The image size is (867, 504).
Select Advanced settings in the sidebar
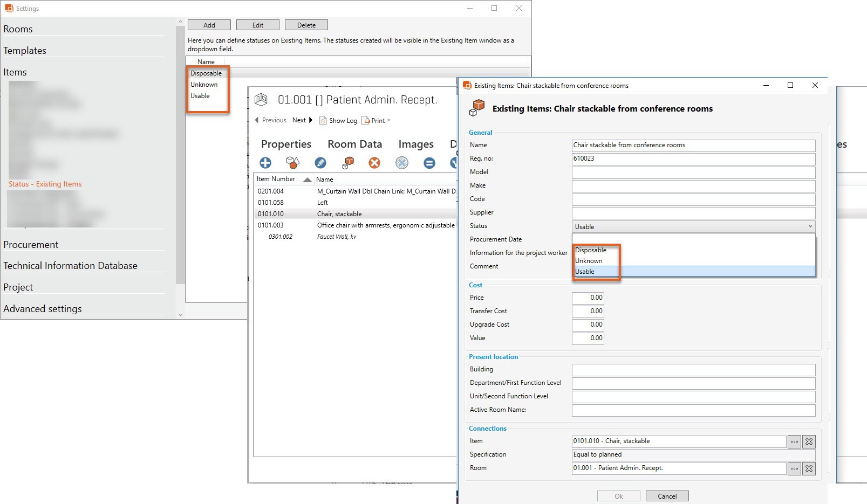(x=42, y=308)
